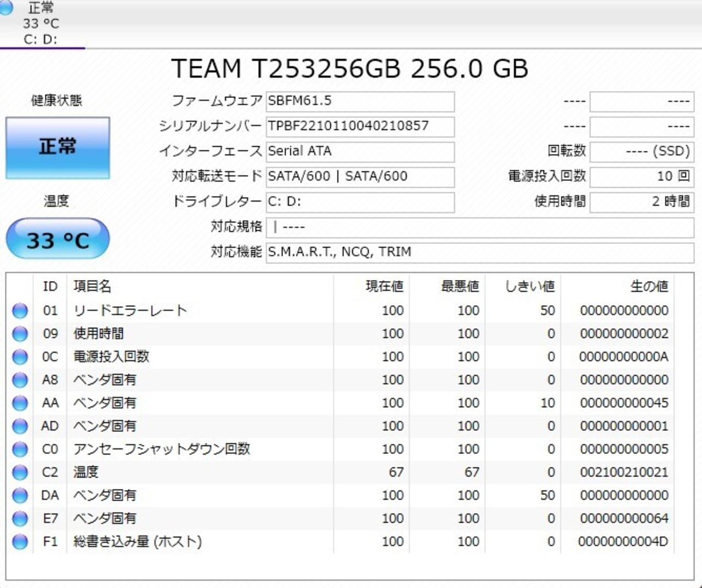Screen dimensions: 702x588
Task: Click the 対応機能 field with S.M.A.R.T., NCQ, TRIM
Action: coord(479,252)
